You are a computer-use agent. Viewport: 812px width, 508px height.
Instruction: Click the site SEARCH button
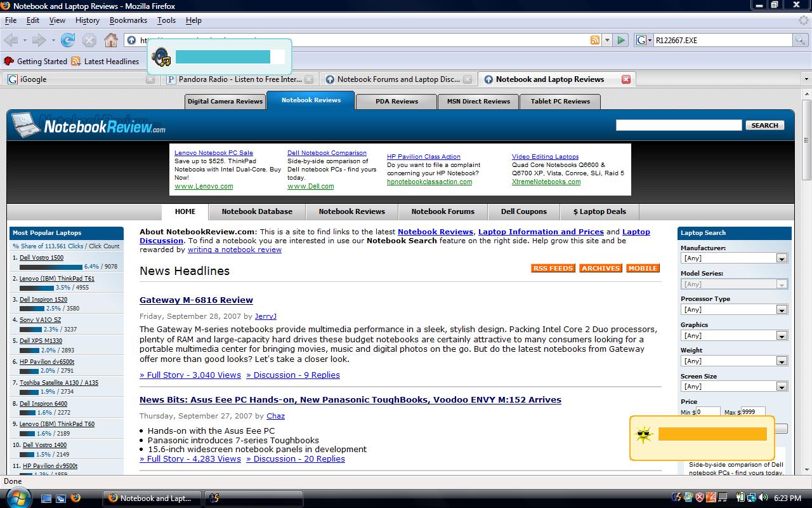(x=764, y=125)
